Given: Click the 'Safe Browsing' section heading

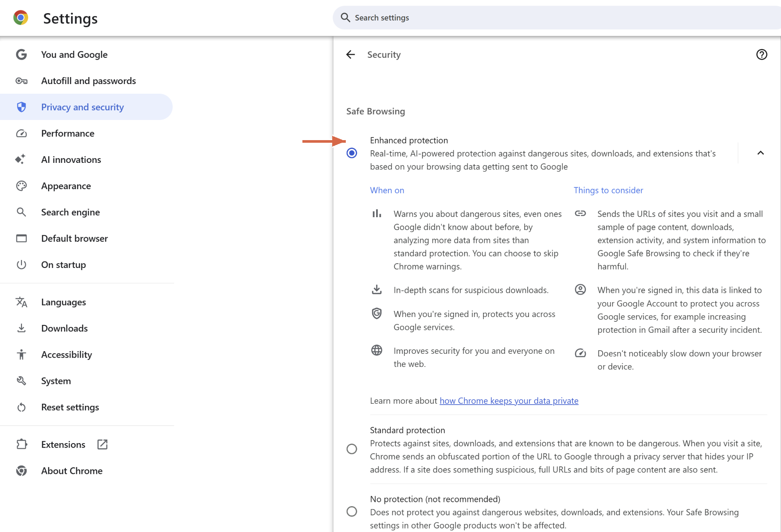Looking at the screenshot, I should (376, 111).
